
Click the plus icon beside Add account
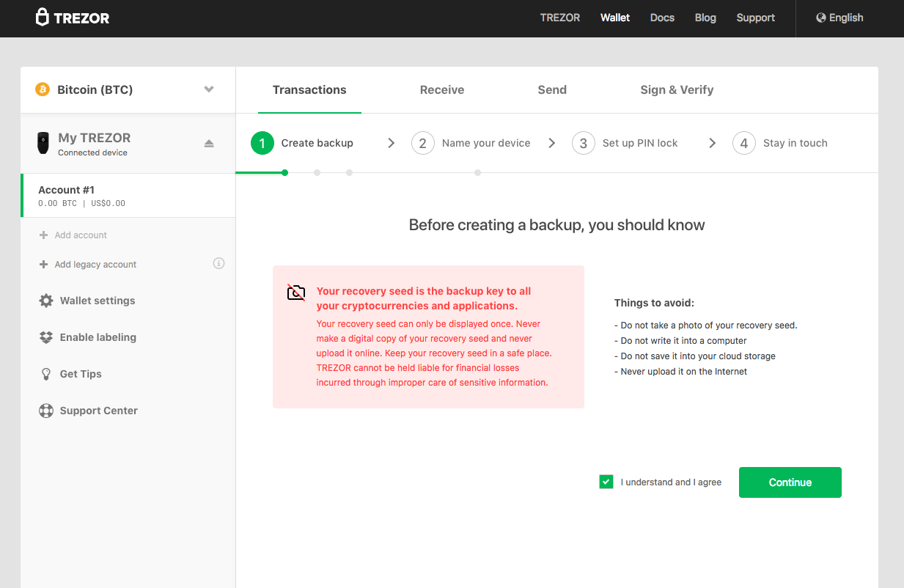pos(44,235)
